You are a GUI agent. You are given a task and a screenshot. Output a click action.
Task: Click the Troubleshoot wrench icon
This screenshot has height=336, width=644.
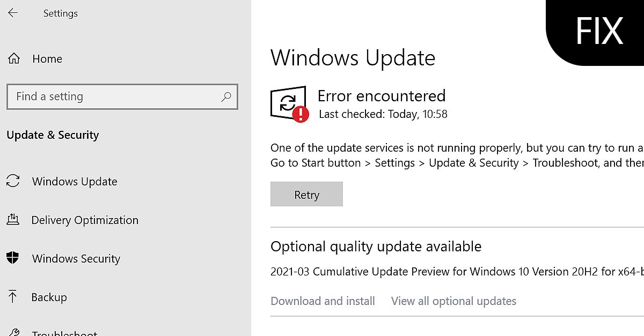click(x=14, y=332)
